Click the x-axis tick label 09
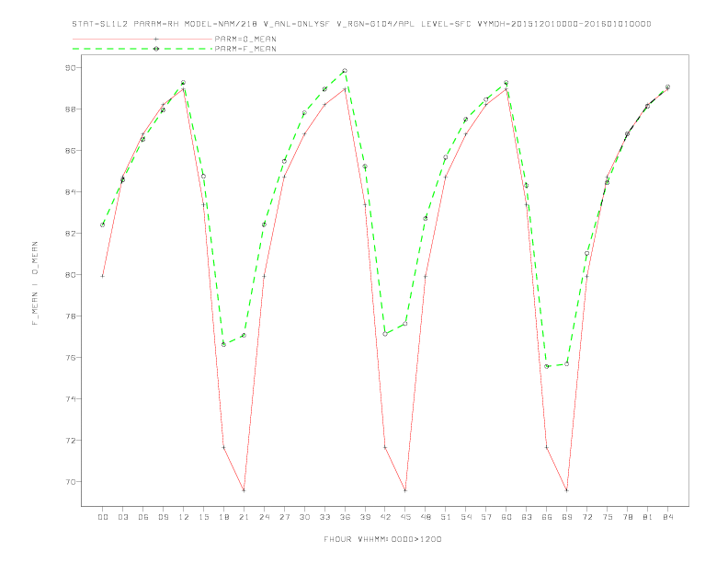The image size is (728, 563). [163, 517]
